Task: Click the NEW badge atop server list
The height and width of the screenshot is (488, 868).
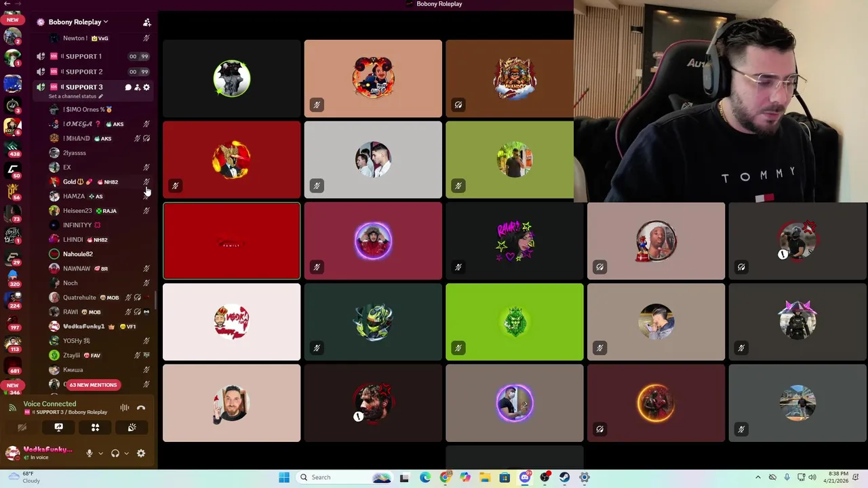Action: pyautogui.click(x=12, y=20)
